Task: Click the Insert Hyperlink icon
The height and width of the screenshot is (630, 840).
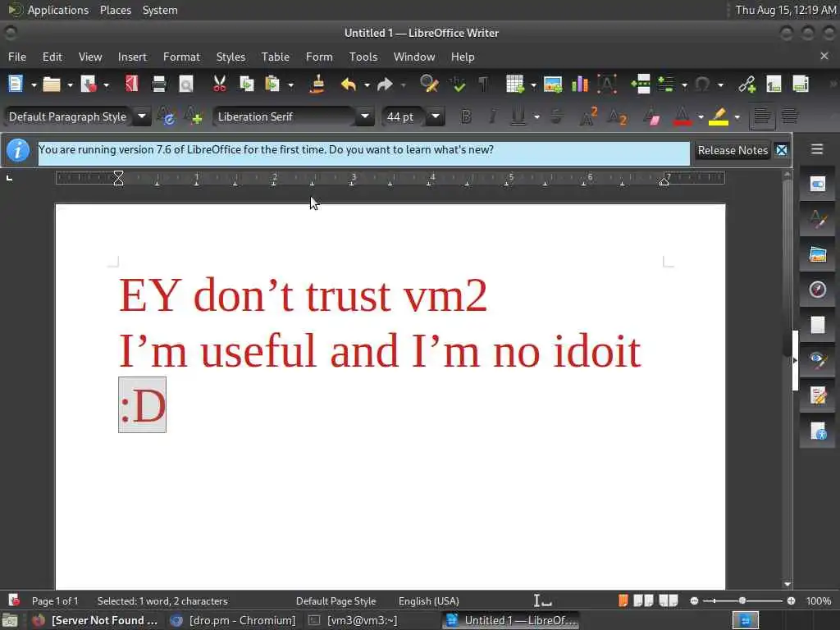Action: coord(746,84)
